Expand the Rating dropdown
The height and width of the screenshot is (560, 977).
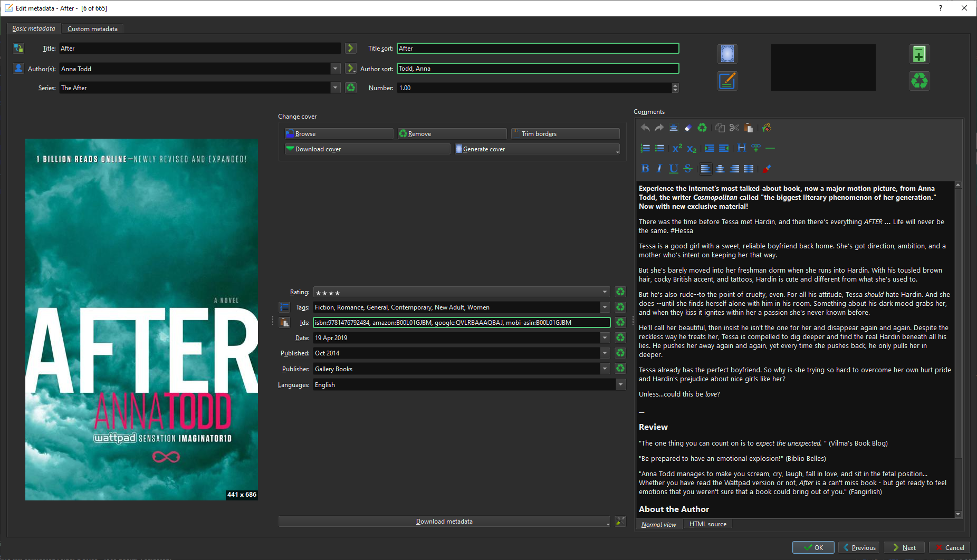click(605, 292)
